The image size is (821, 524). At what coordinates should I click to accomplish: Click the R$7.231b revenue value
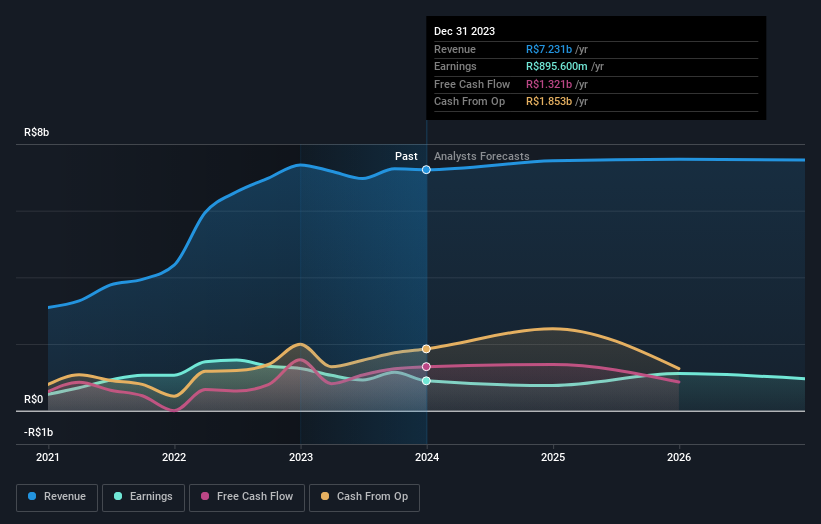click(549, 49)
